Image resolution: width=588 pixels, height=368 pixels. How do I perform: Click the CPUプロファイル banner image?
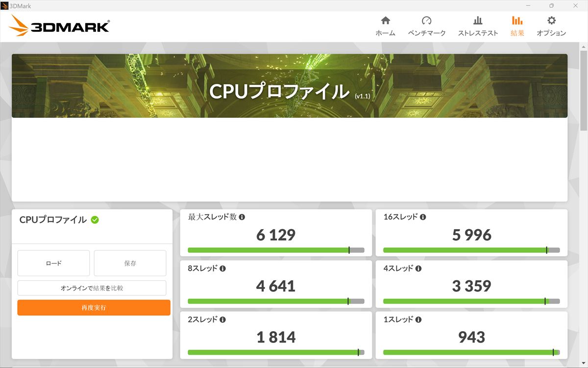pos(290,86)
